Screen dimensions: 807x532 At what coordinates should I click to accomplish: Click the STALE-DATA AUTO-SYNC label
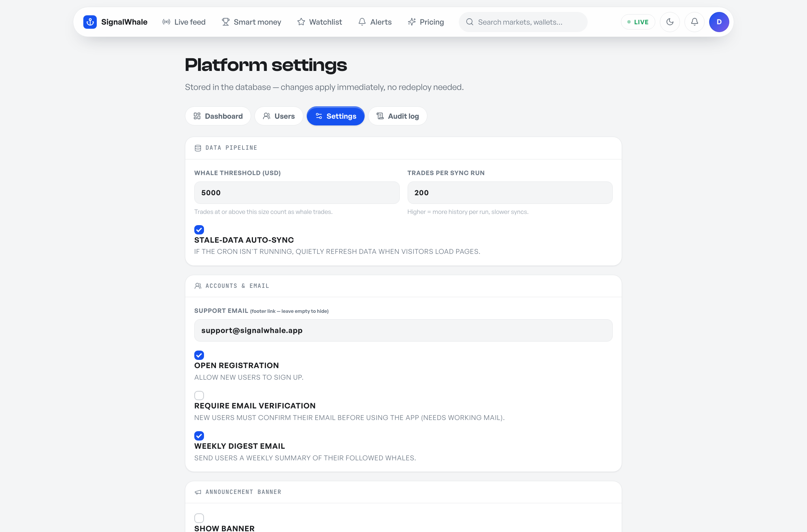coord(244,240)
